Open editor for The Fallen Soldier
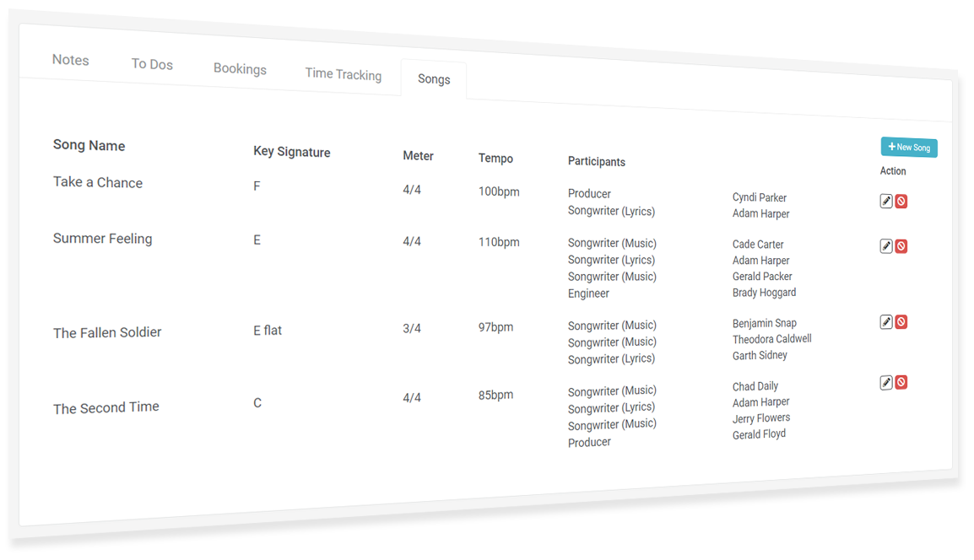The image size is (974, 560). tap(886, 321)
